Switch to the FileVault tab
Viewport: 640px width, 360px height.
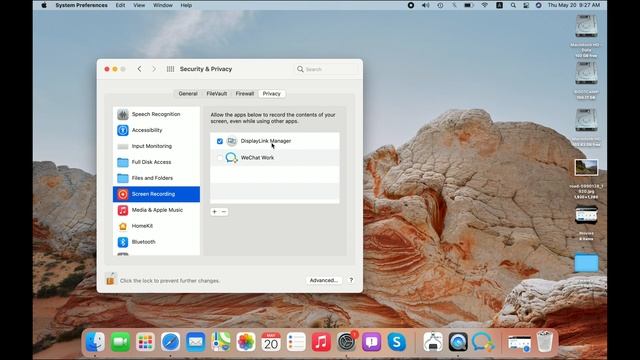[217, 93]
